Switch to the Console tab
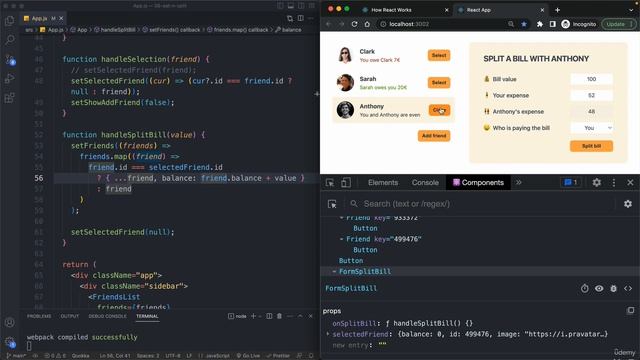The image size is (640, 360). click(425, 182)
